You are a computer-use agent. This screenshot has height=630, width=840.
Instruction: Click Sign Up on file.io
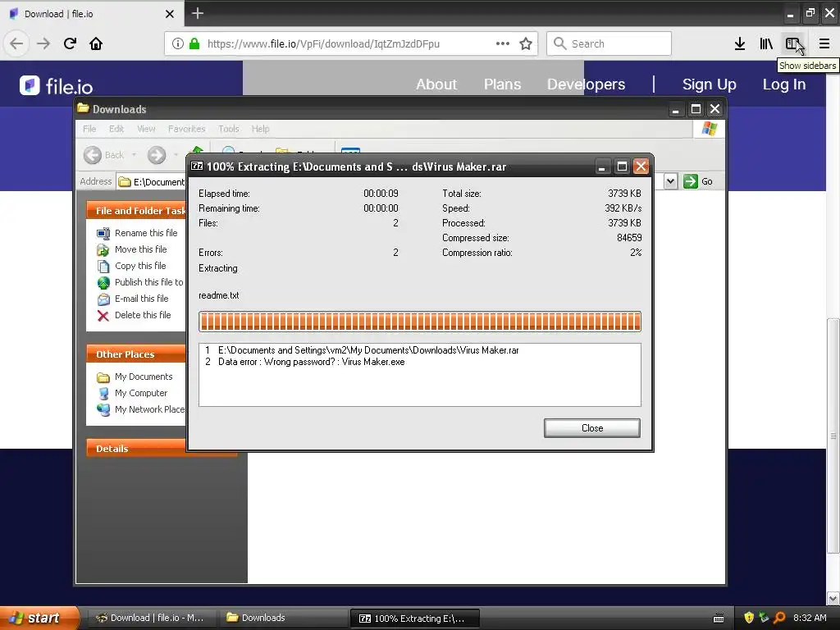tap(710, 84)
